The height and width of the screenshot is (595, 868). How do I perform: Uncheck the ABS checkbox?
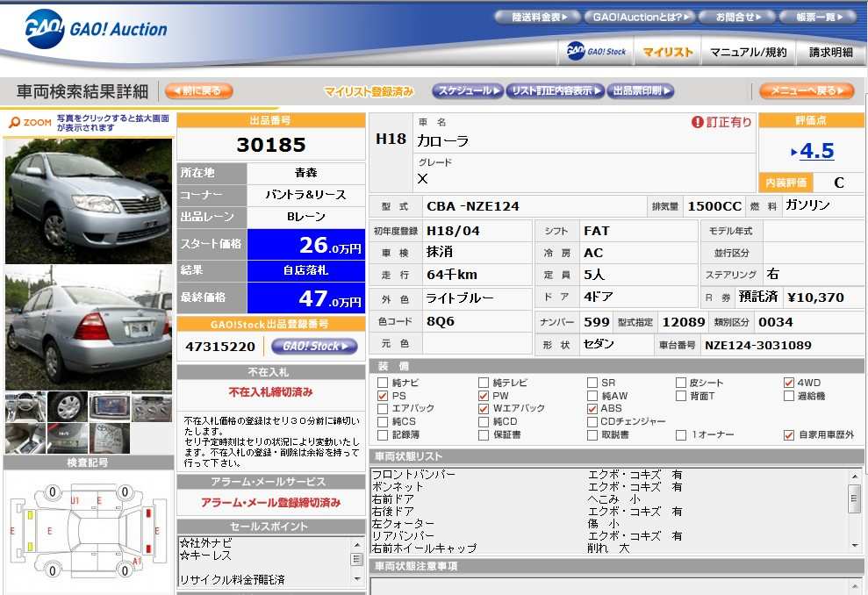coord(592,408)
